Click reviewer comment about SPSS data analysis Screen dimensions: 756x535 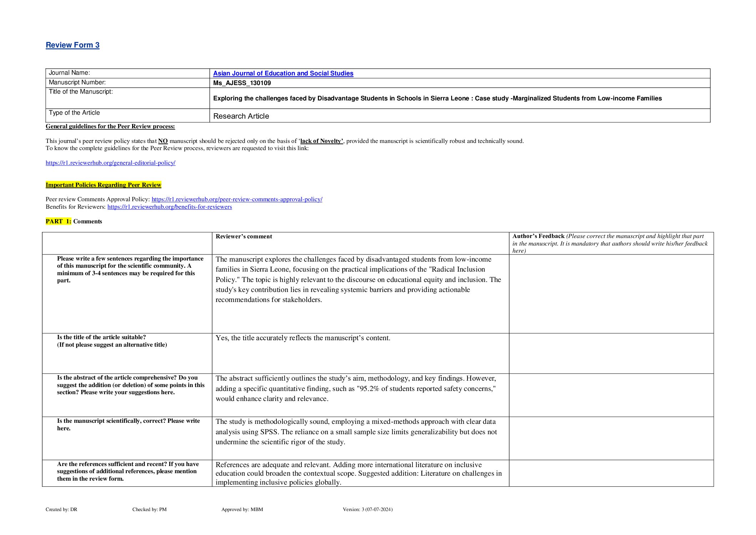tap(356, 432)
